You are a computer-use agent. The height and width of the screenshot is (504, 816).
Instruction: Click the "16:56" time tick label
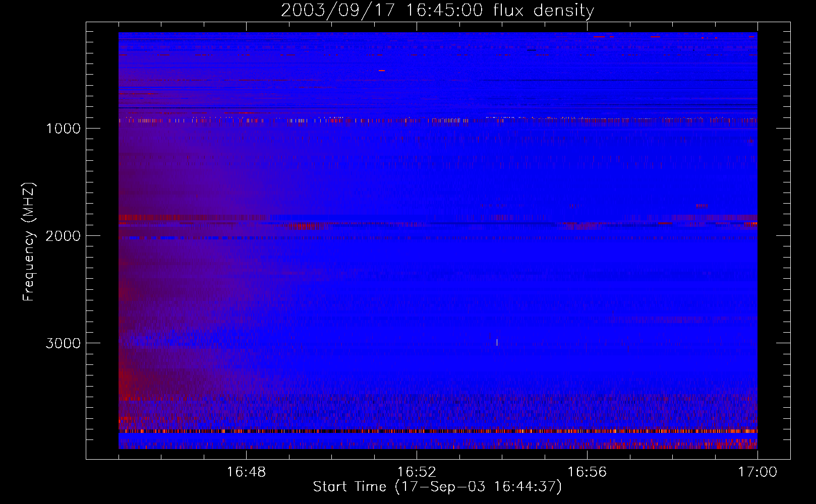[x=587, y=472]
